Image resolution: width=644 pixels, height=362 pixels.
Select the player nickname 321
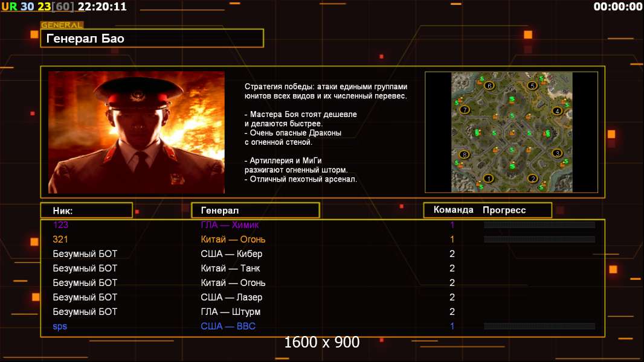[x=60, y=240]
